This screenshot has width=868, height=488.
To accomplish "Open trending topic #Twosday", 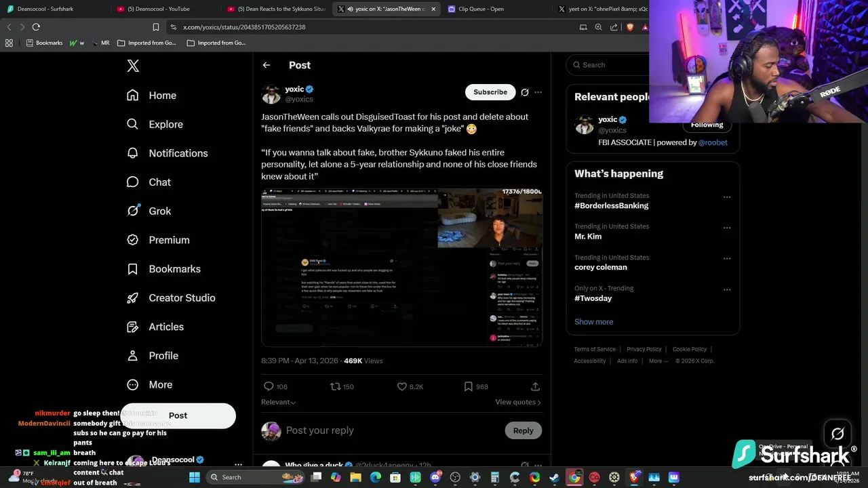I will coord(593,298).
